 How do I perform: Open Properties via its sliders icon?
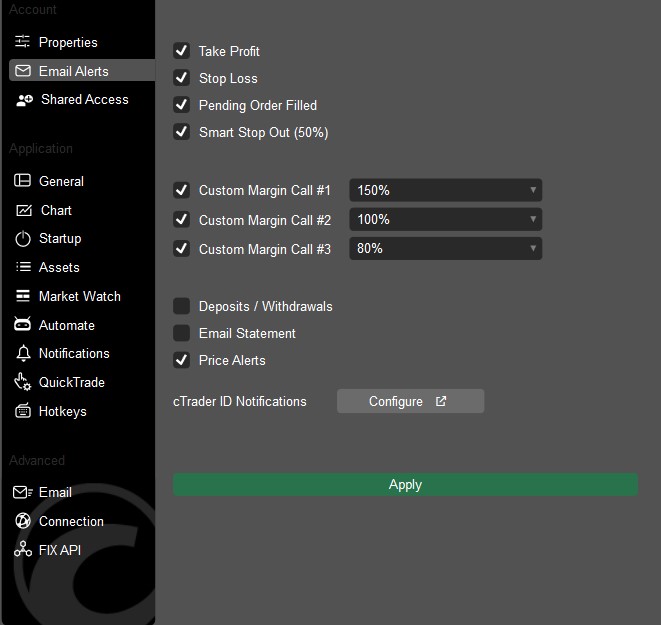point(22,42)
